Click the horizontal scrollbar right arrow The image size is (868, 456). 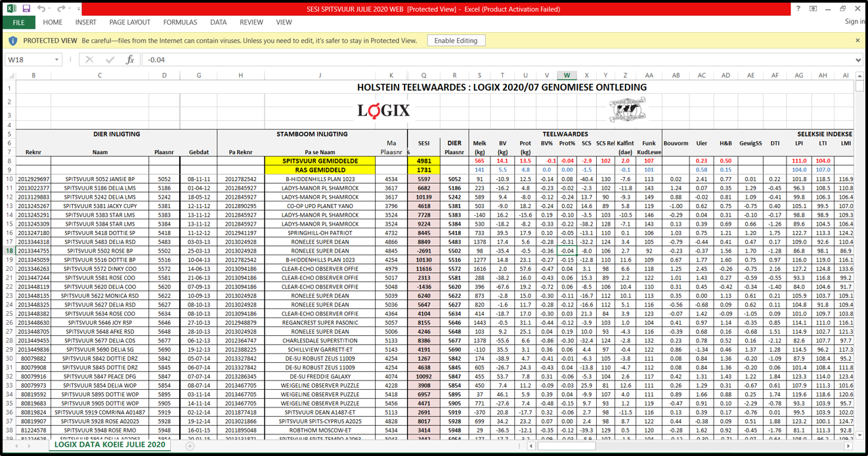pyautogui.click(x=850, y=446)
